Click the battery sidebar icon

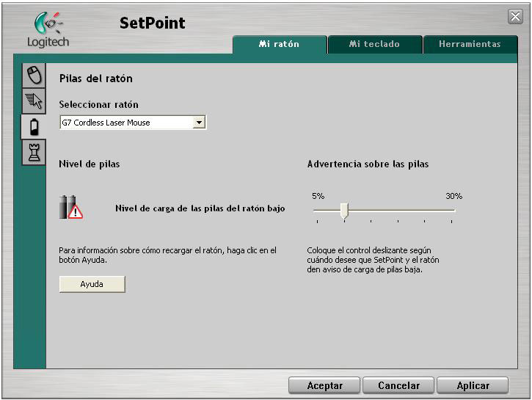tap(33, 127)
